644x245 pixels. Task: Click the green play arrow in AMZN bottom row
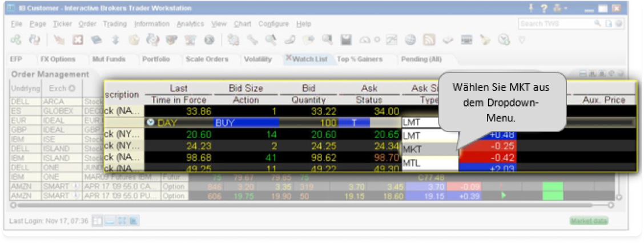(x=504, y=195)
